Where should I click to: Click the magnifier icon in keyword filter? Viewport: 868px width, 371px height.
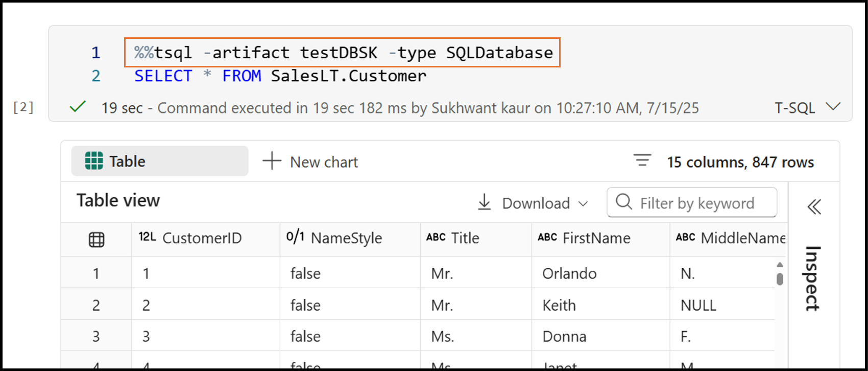coord(623,202)
